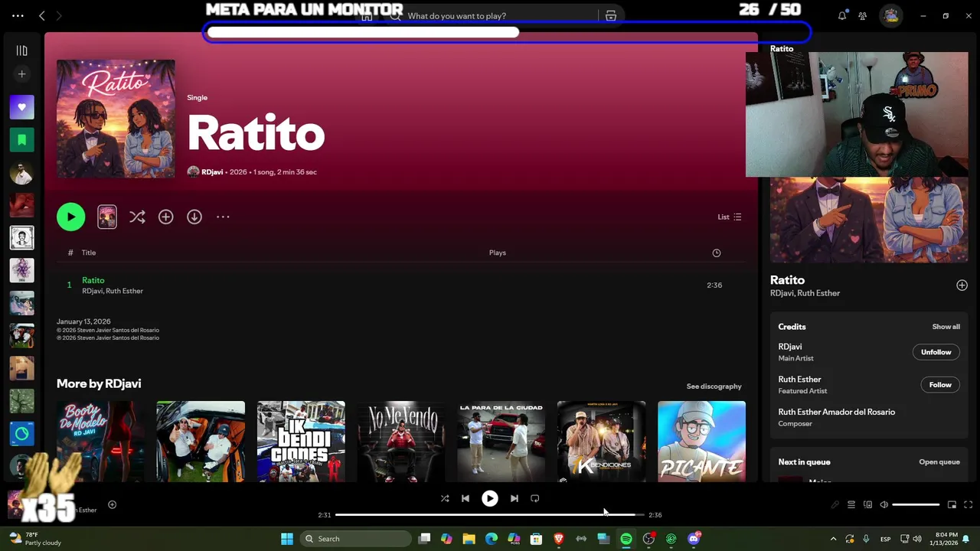Open the Your Library sidebar icon
980x551 pixels.
21,51
